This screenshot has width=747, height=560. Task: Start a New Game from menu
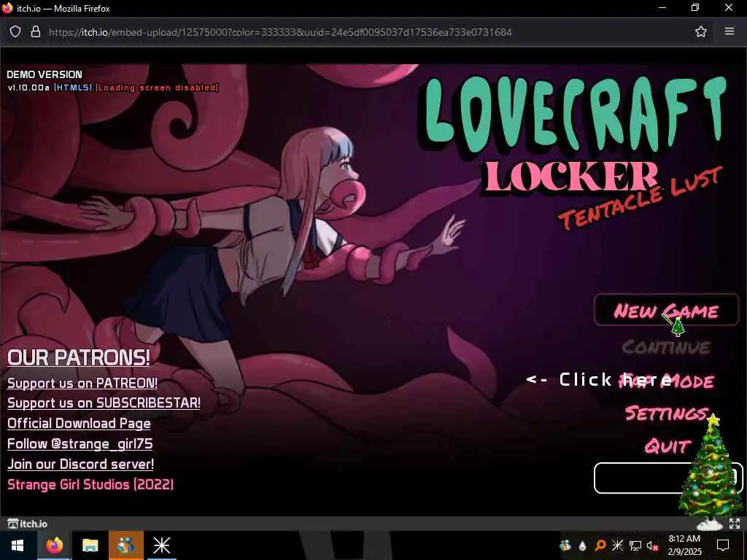[666, 311]
